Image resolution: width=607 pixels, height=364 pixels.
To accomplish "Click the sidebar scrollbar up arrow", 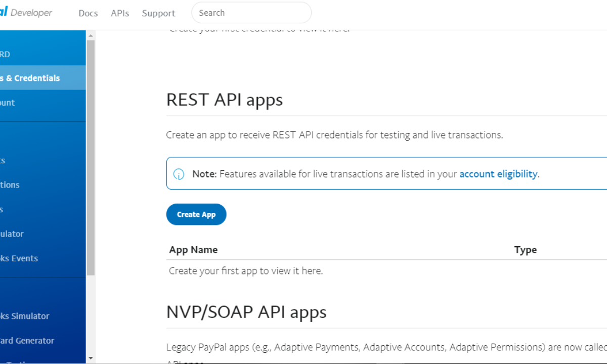I will tap(91, 35).
